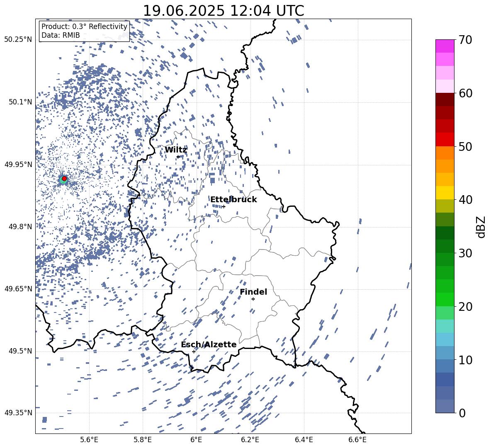Click the Wiltz location cross marker
This screenshot has height=448, width=491.
click(178, 157)
